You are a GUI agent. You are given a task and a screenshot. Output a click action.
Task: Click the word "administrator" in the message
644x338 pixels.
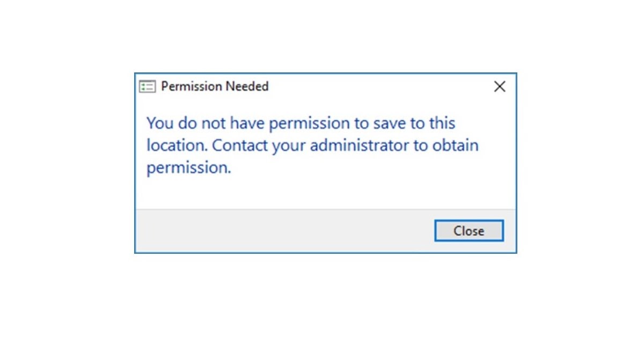[x=359, y=145]
